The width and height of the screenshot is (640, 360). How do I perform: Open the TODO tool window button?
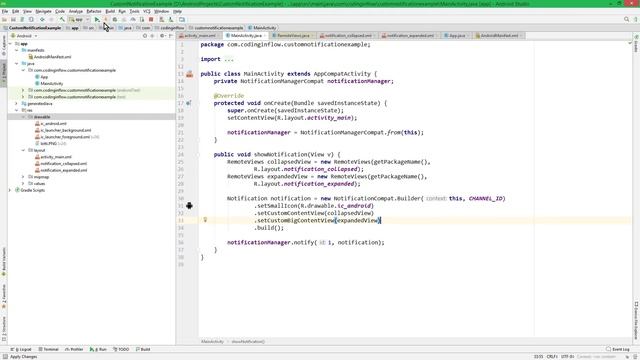[x=121, y=349]
